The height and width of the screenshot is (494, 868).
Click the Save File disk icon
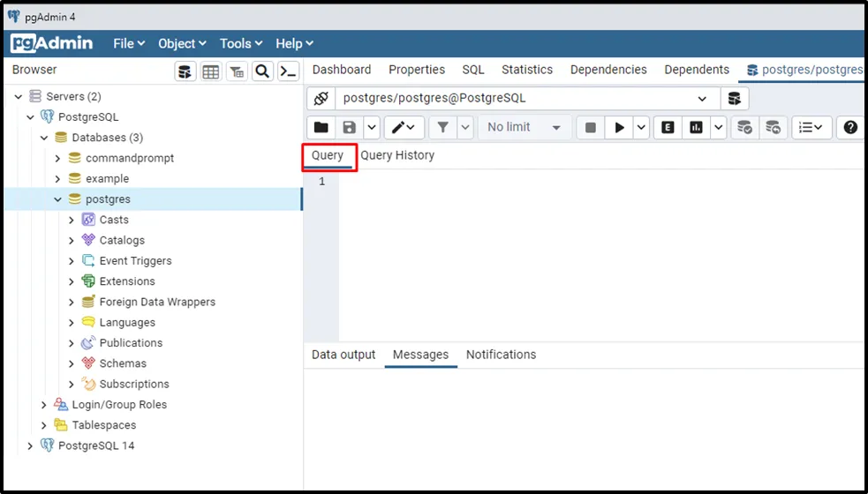click(350, 128)
